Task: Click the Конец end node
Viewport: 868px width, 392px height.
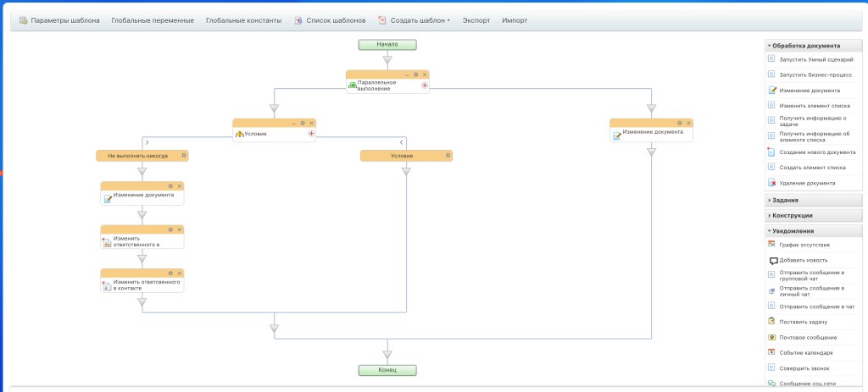Action: coord(387,371)
